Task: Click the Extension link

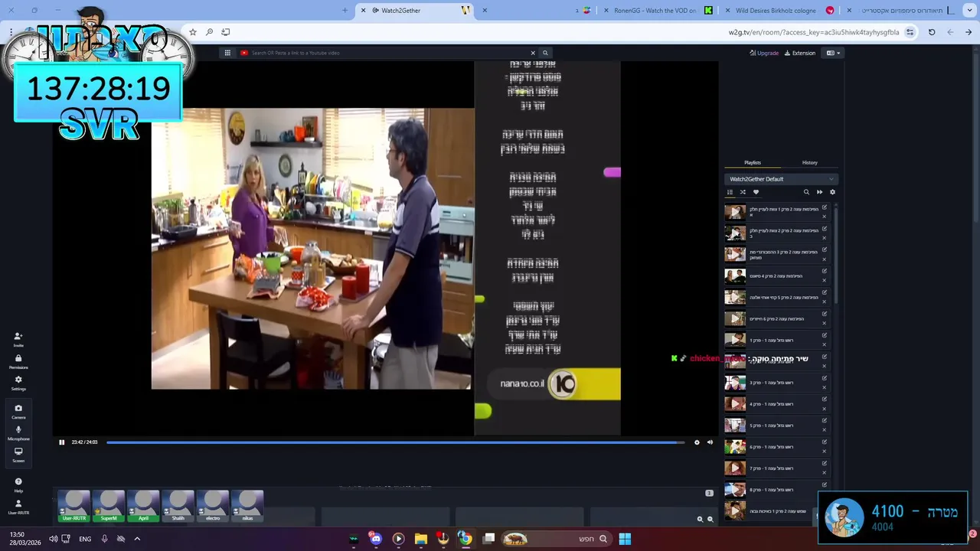Action: click(800, 53)
